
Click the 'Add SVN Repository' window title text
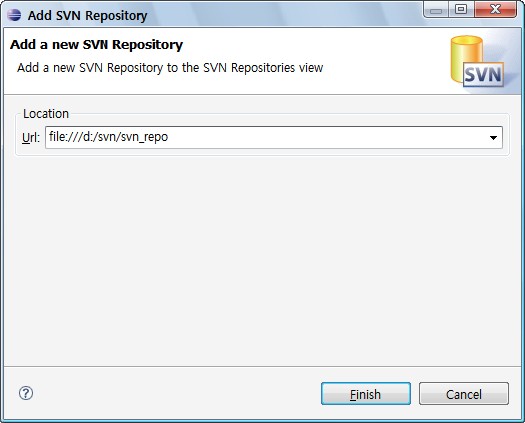pos(87,15)
